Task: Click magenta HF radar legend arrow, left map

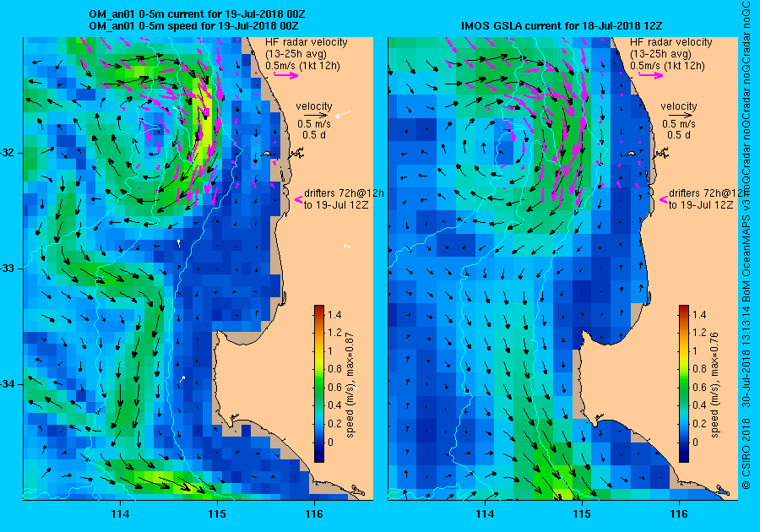Action: point(286,75)
